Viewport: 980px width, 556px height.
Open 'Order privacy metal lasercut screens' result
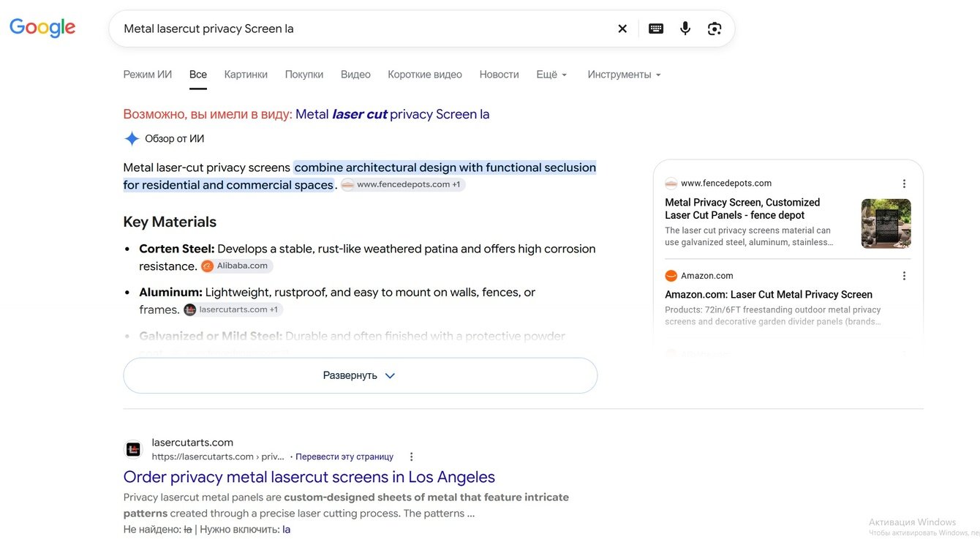(309, 477)
